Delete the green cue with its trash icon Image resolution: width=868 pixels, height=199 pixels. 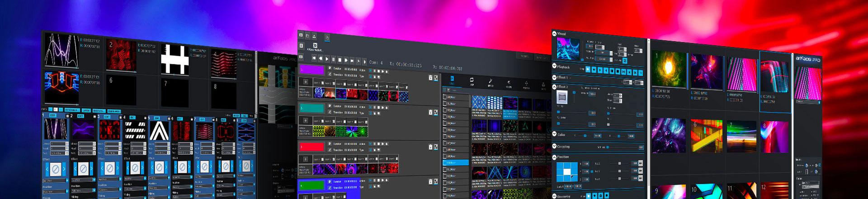click(x=430, y=181)
